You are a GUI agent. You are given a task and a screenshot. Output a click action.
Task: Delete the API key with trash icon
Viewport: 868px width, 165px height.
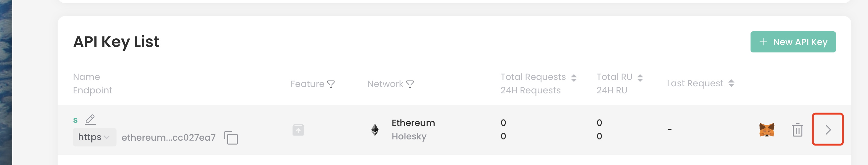(x=797, y=130)
